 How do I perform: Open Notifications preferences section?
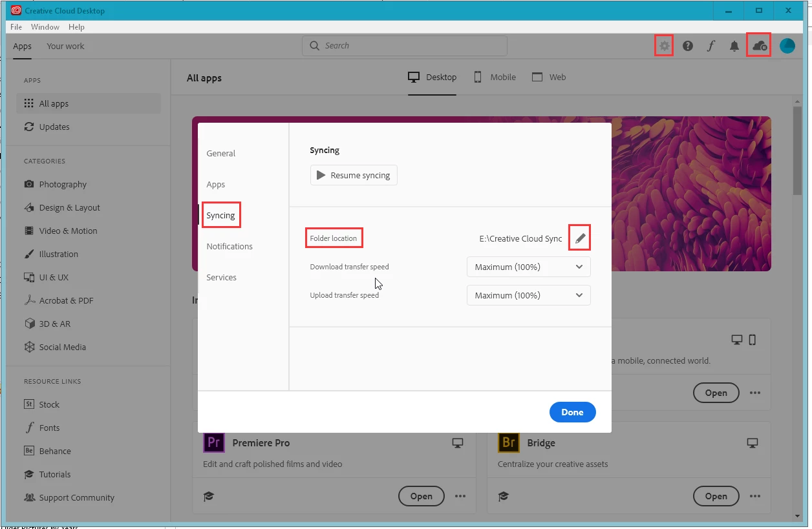[x=230, y=246]
